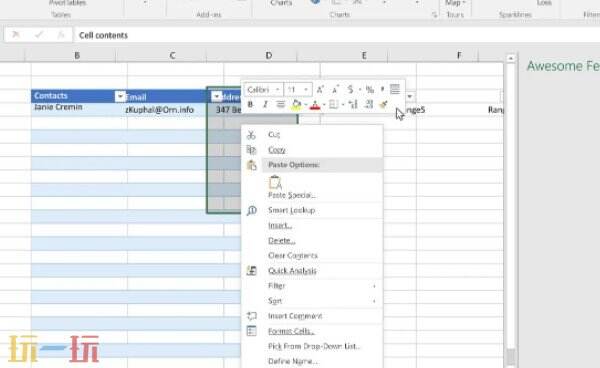Click the center align icon
Image resolution: width=600 pixels, height=368 pixels.
click(280, 104)
